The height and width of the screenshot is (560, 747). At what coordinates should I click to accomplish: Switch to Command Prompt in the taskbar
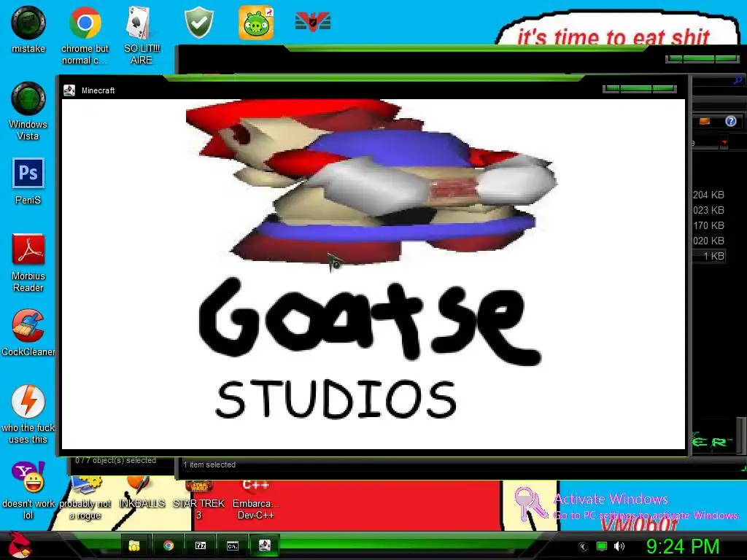coord(233,545)
